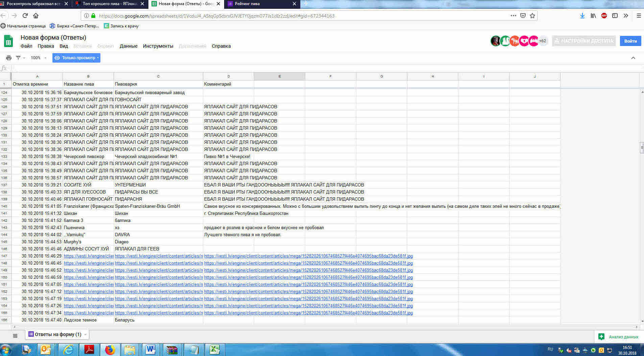Open the Firefox hamburger menu
This screenshot has height=356, width=644.
click(x=639, y=16)
